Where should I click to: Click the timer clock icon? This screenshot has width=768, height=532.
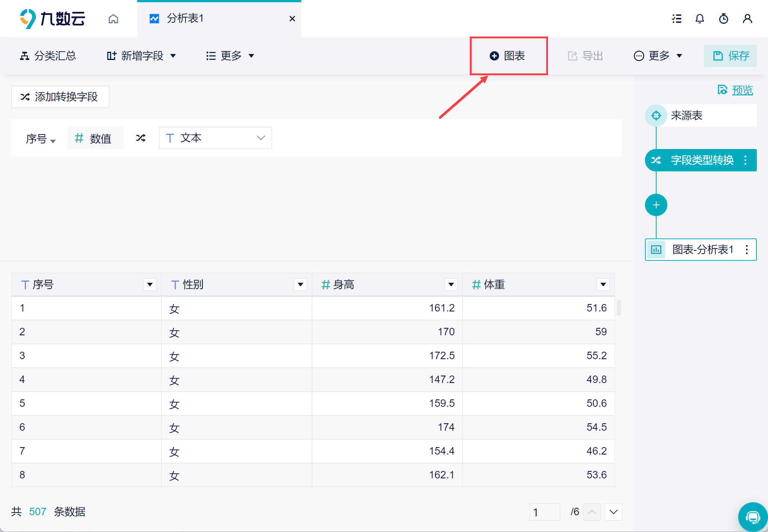[x=724, y=19]
